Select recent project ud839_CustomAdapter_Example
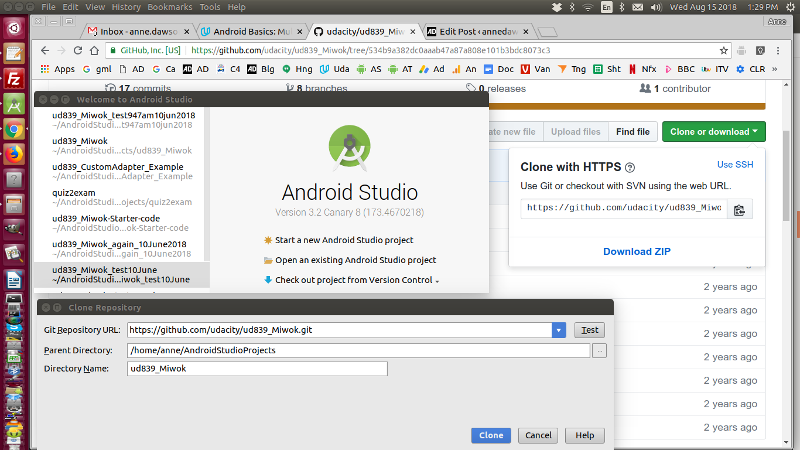 [x=122, y=171]
